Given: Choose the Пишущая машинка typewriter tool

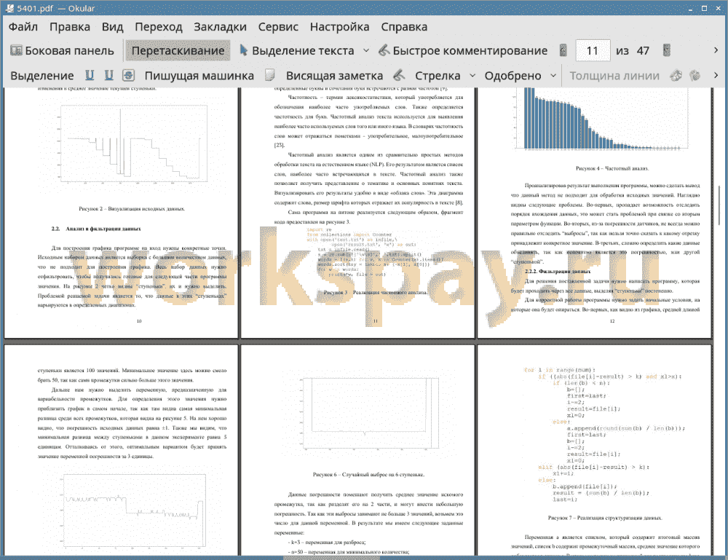Looking at the screenshot, I should (199, 76).
